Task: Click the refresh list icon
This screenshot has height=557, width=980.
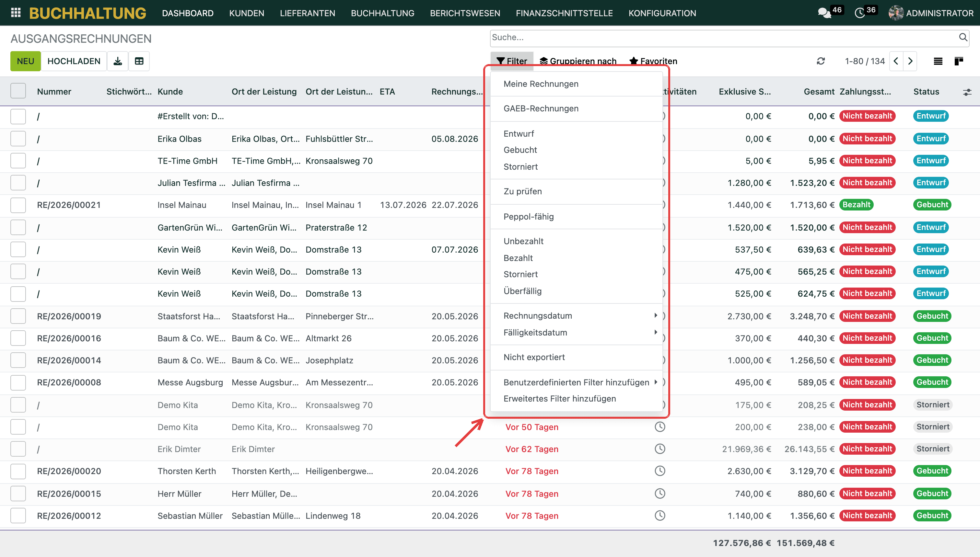Action: [821, 61]
